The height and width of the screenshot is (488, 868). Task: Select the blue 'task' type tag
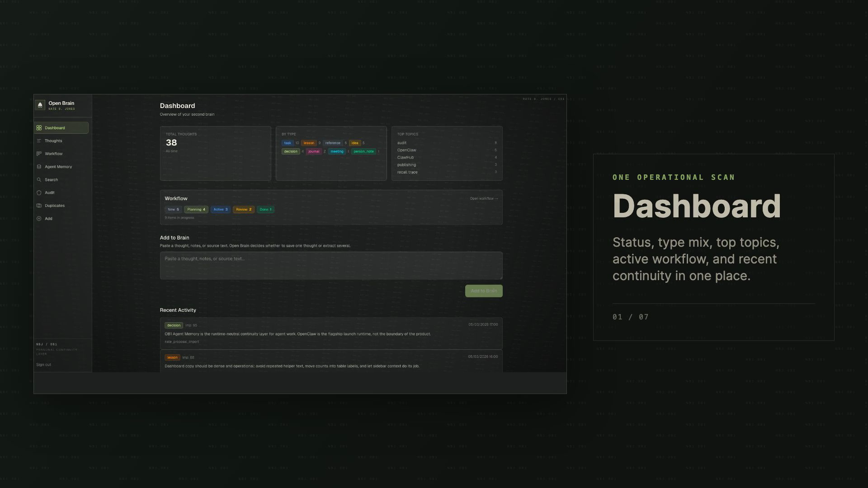pyautogui.click(x=288, y=143)
